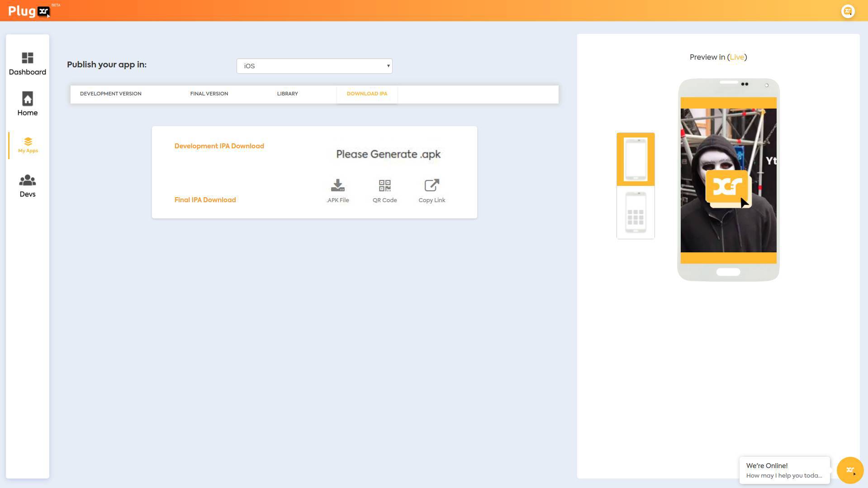Open the chat support bubble icon

(x=849, y=470)
